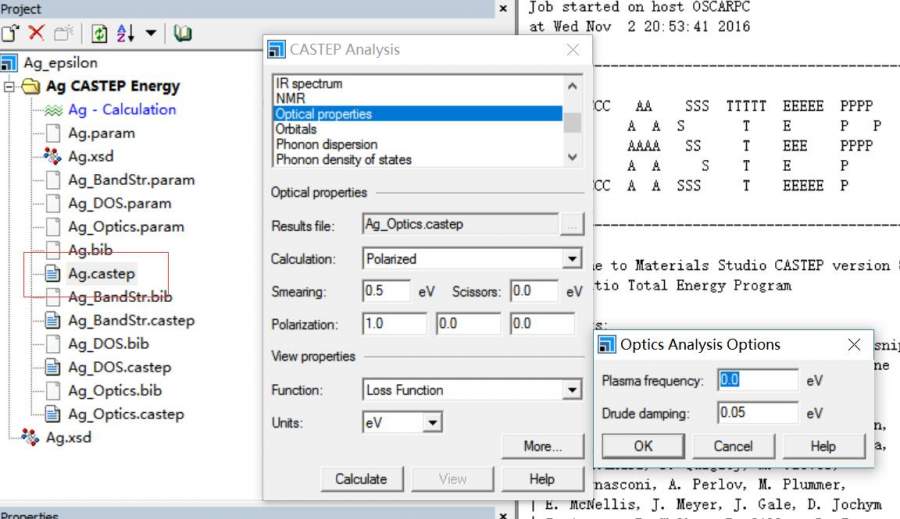Click the Smearing input field
Image resolution: width=900 pixels, height=519 pixels.
[x=386, y=291]
